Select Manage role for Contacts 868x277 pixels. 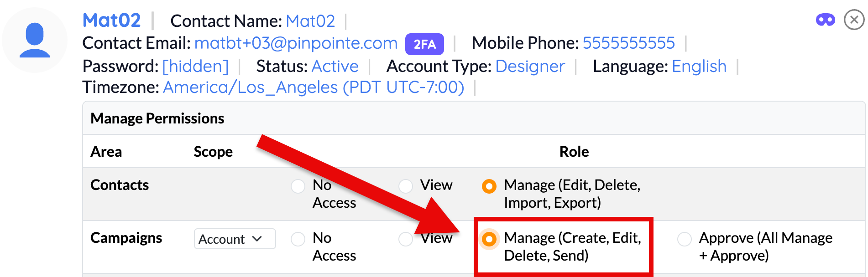tap(489, 186)
